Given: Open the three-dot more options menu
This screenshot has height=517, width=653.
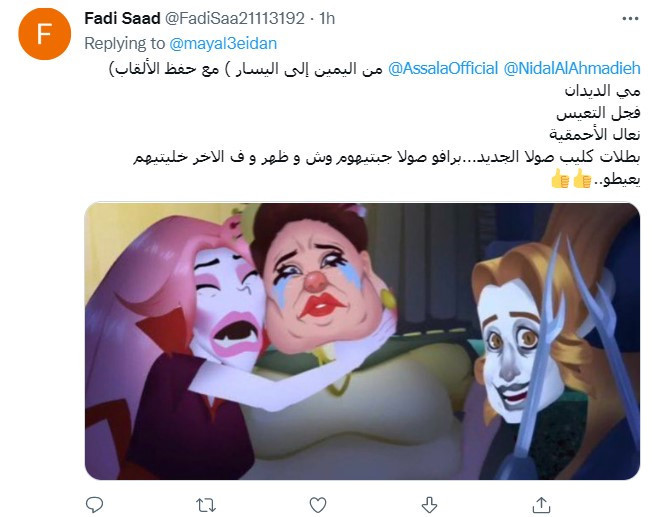Looking at the screenshot, I should coord(630,19).
